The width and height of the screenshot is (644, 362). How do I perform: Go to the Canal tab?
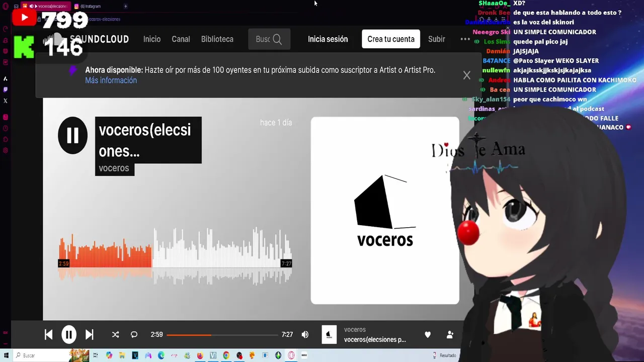[181, 39]
